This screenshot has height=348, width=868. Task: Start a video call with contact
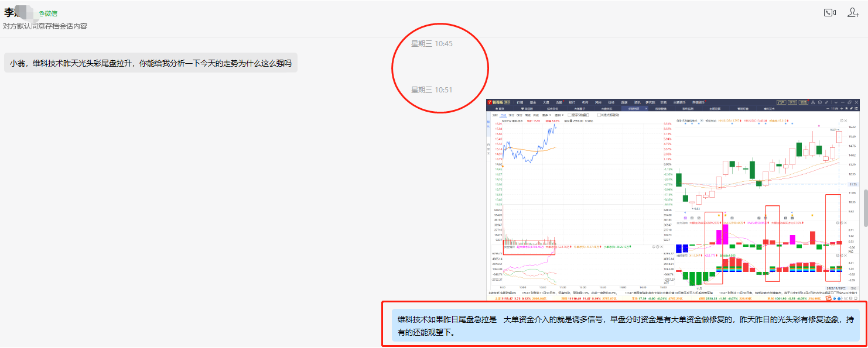pyautogui.click(x=829, y=13)
